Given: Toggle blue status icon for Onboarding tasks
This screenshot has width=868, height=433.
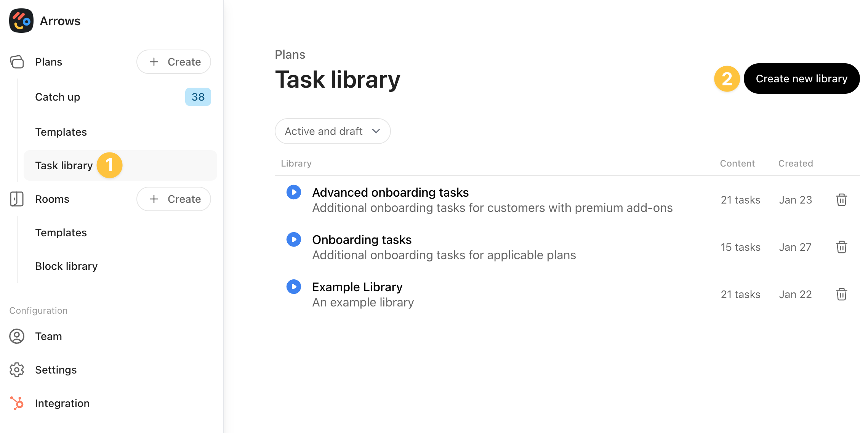Looking at the screenshot, I should 293,239.
